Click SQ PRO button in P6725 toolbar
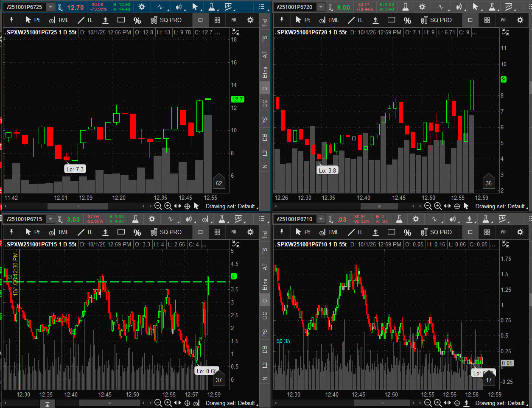Viewport: 532px width, 408px height. [166, 20]
